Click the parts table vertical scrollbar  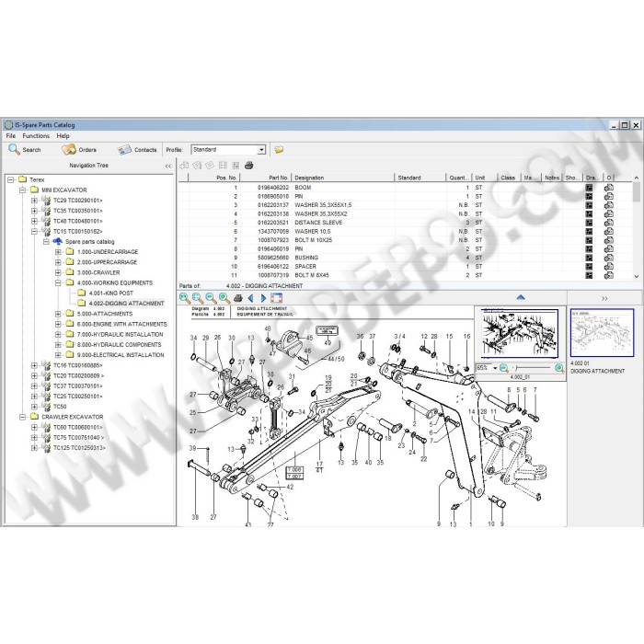(x=637, y=227)
